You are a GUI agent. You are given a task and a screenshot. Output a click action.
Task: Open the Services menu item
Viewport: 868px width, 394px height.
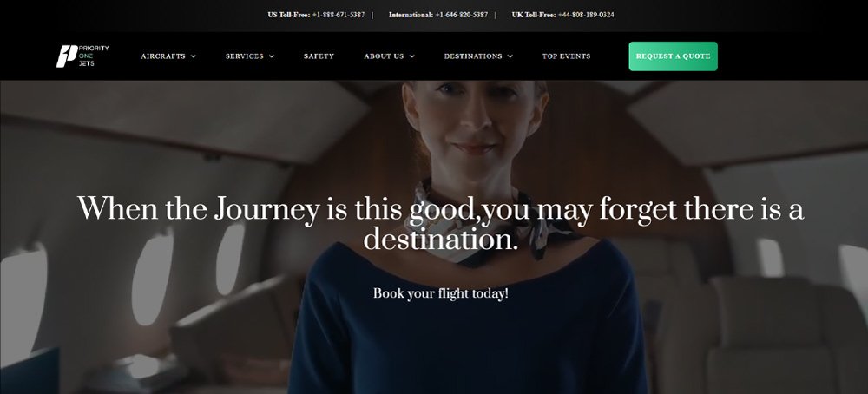click(244, 56)
